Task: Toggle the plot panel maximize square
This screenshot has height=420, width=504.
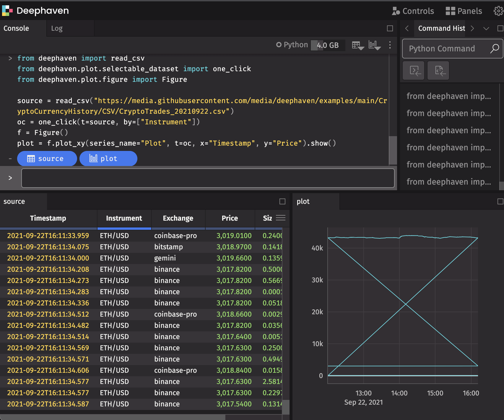Action: click(500, 201)
